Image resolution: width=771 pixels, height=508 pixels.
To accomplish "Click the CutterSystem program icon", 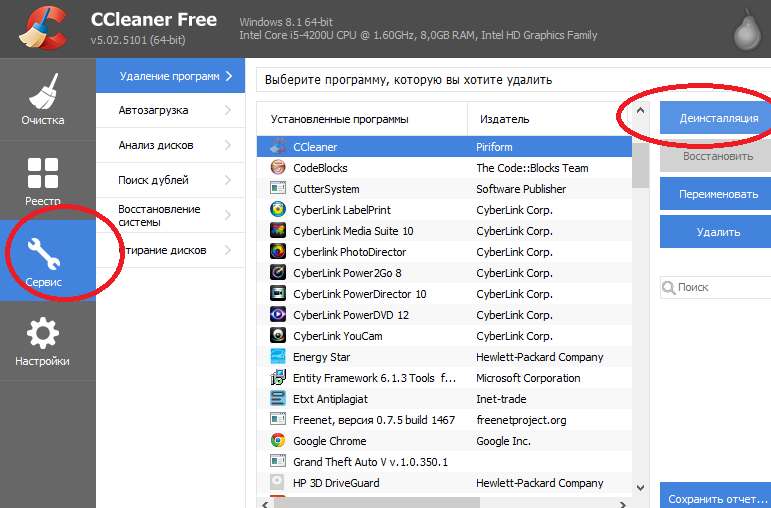I will point(278,188).
